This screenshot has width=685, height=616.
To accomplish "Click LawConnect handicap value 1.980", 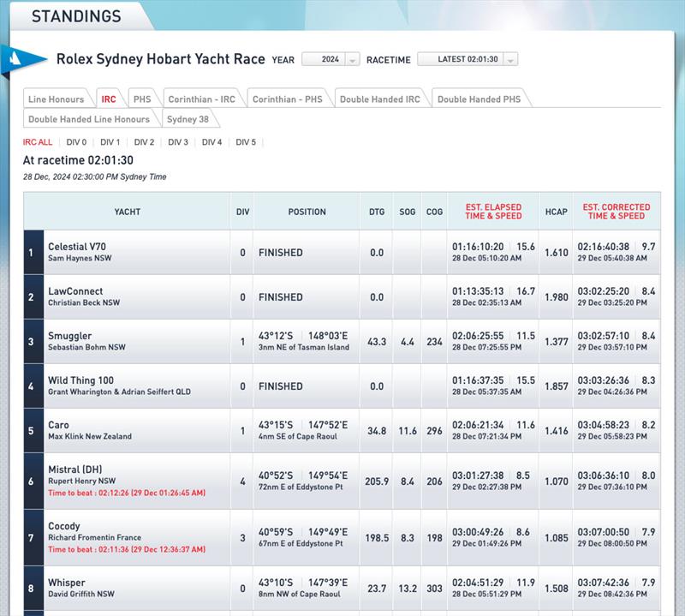I will [x=556, y=297].
